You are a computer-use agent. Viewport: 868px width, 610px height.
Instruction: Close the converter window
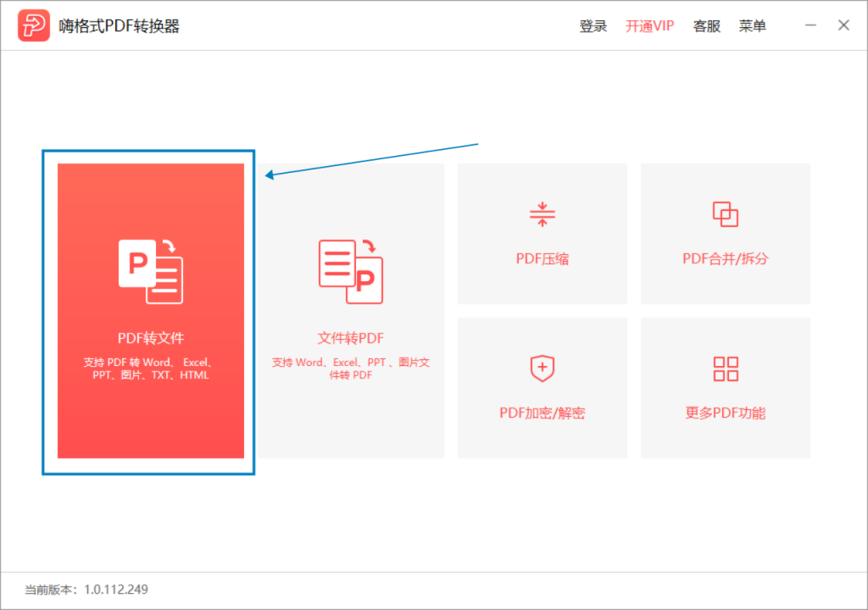click(843, 25)
